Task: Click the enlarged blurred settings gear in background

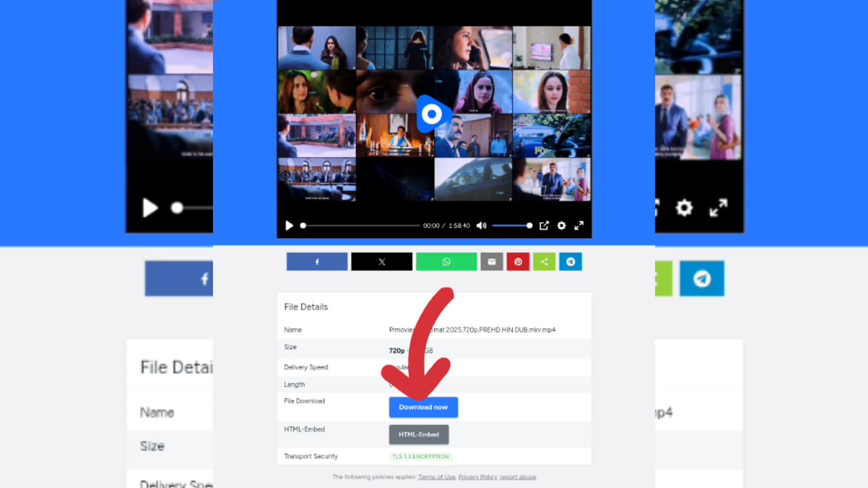Action: [684, 207]
